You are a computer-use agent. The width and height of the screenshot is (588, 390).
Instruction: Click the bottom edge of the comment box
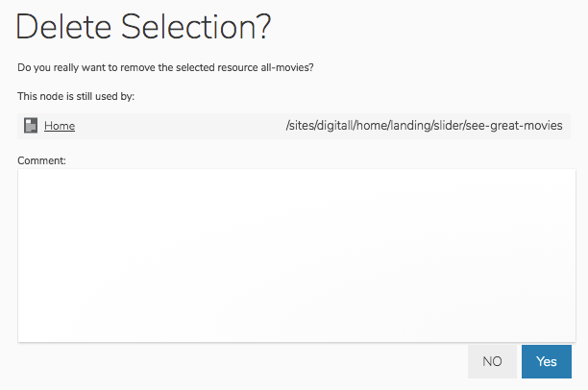click(x=297, y=341)
